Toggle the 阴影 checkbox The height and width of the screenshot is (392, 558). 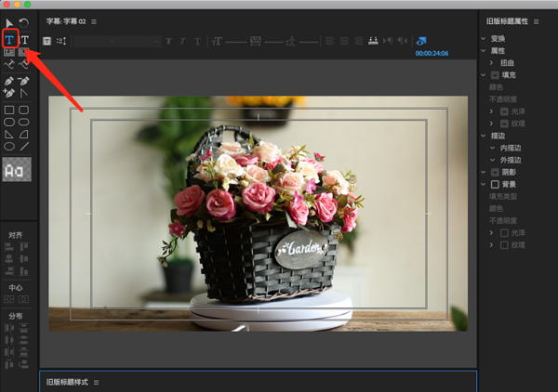click(x=495, y=172)
